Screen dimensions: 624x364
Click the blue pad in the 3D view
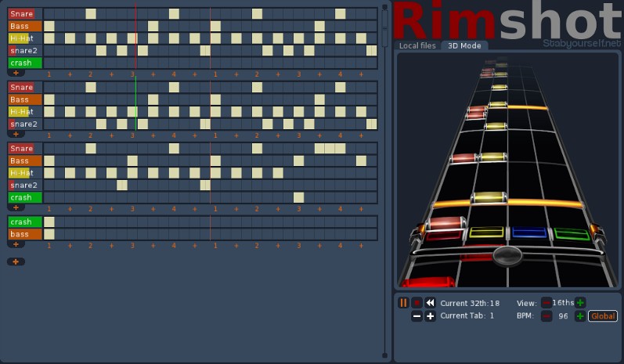coord(529,232)
